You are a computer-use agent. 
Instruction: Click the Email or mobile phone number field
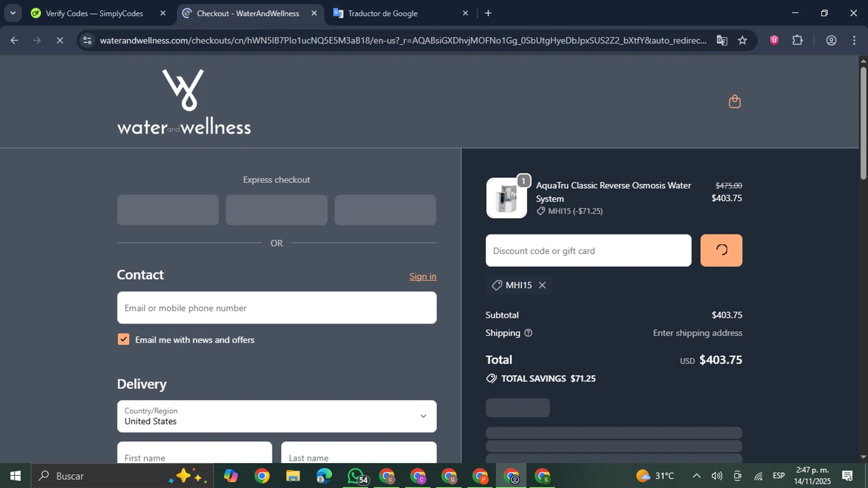click(277, 308)
